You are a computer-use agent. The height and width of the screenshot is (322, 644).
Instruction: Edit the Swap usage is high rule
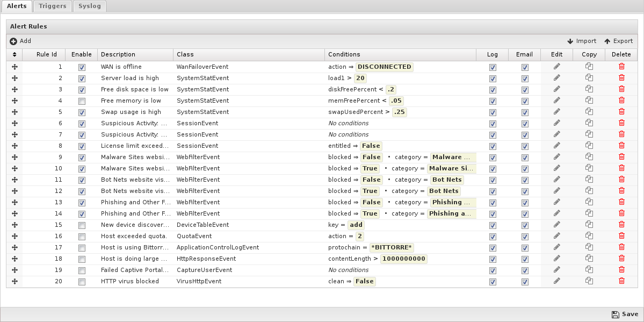pyautogui.click(x=556, y=112)
